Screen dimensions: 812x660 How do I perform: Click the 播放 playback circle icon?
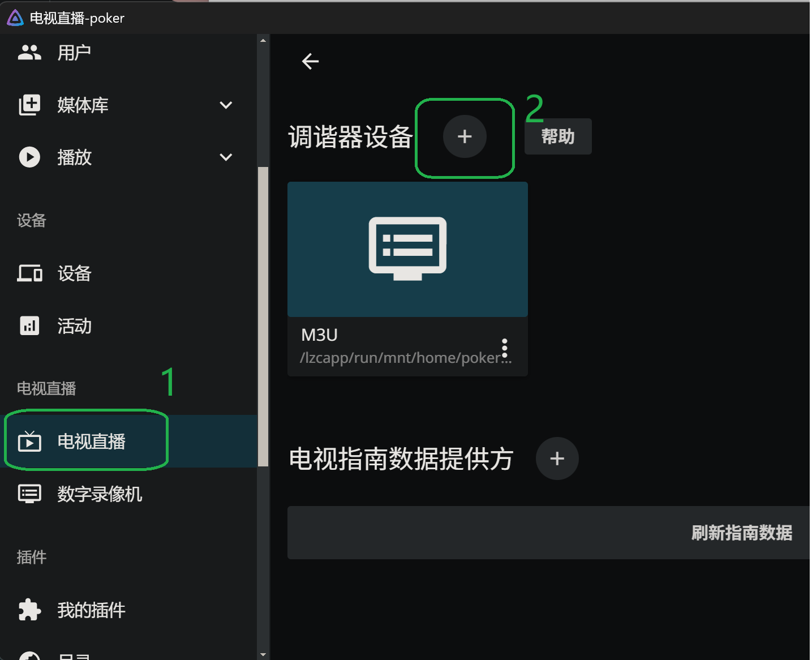(29, 157)
